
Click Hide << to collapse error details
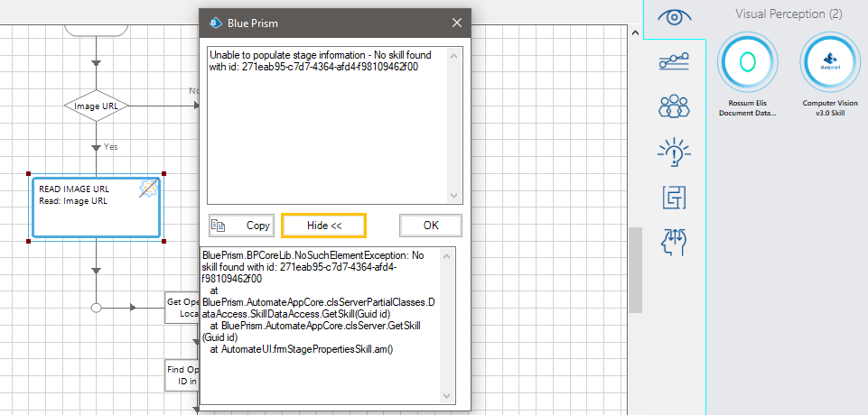[x=324, y=226]
